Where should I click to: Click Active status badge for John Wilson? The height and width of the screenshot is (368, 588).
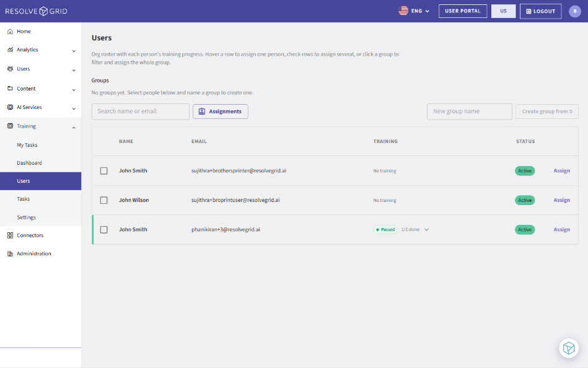tap(525, 200)
